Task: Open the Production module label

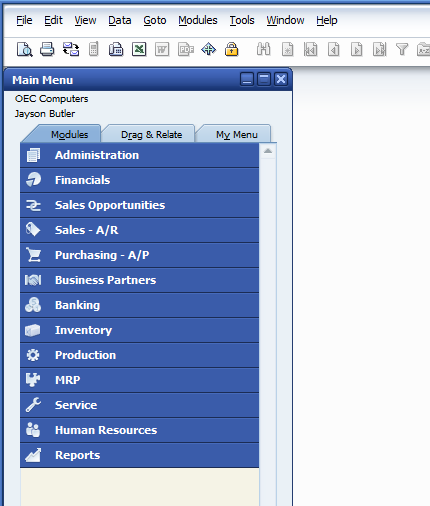Action: click(86, 355)
